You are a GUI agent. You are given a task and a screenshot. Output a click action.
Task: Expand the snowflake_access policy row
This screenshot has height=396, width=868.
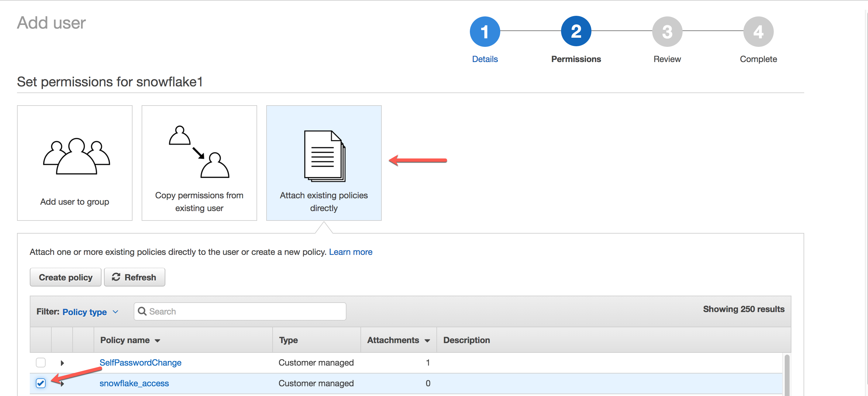click(62, 384)
